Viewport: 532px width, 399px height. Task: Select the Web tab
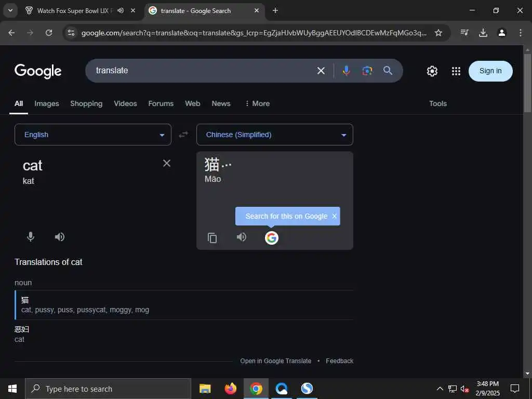192,103
